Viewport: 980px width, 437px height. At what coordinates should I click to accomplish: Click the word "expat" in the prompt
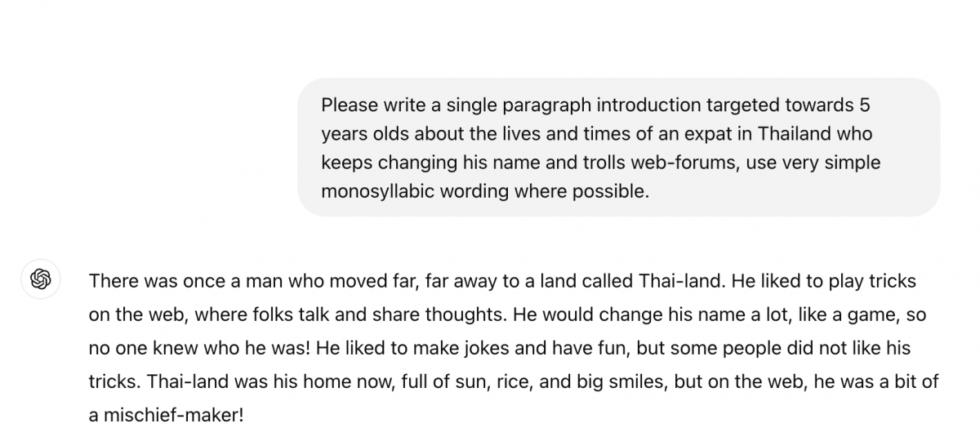pos(695,133)
